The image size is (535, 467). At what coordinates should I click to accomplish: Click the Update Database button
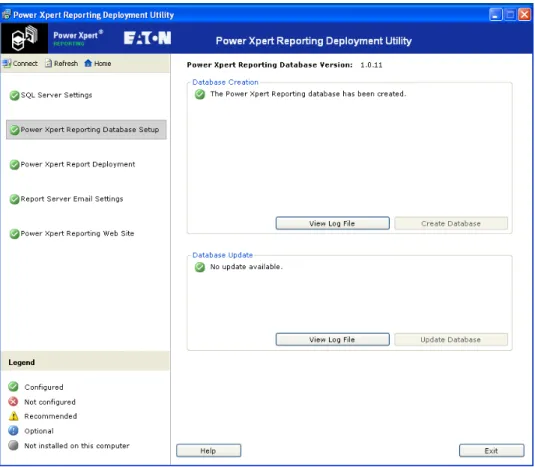451,339
